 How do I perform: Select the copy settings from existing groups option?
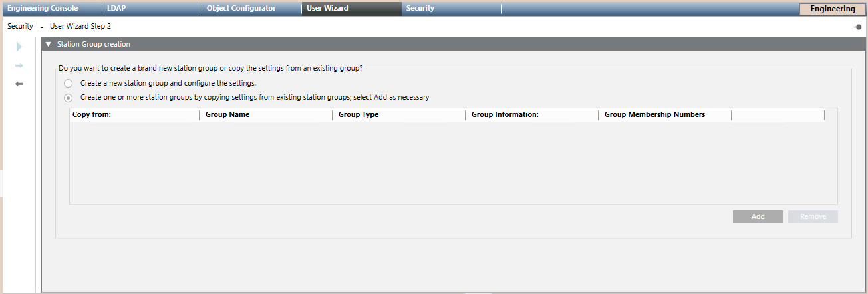click(68, 98)
